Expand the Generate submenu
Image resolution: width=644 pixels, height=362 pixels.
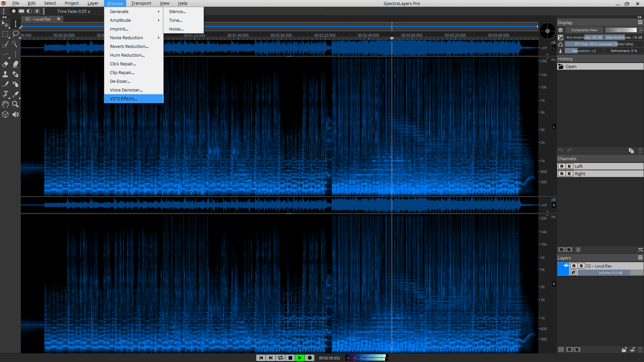[133, 11]
